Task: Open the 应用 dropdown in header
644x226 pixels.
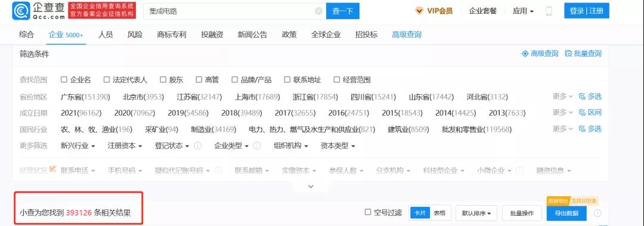Action: point(523,11)
